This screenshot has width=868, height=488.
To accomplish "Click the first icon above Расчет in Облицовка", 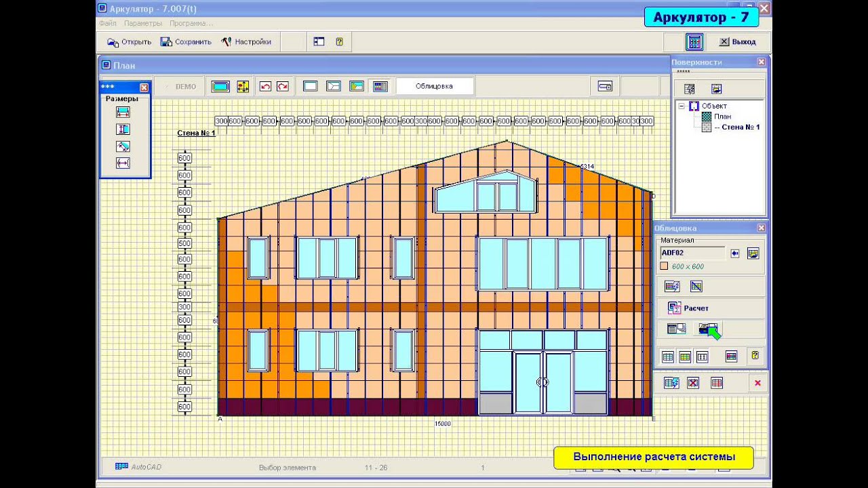I will (672, 286).
